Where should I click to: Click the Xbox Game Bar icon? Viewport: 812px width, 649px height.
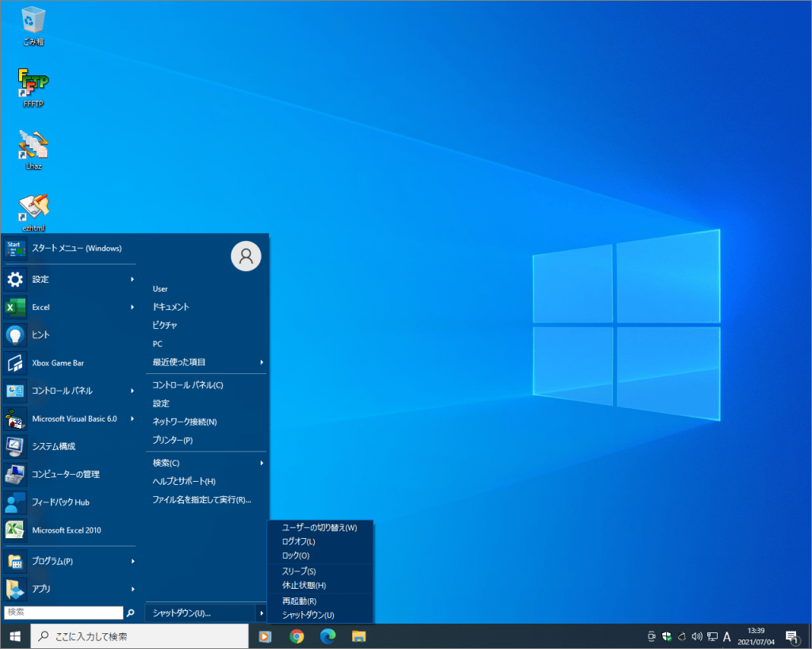pos(15,363)
